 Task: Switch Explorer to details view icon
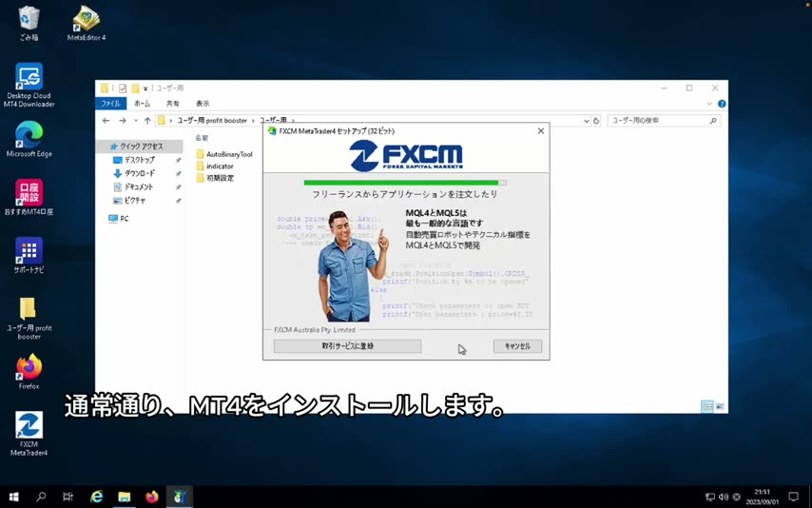(706, 406)
